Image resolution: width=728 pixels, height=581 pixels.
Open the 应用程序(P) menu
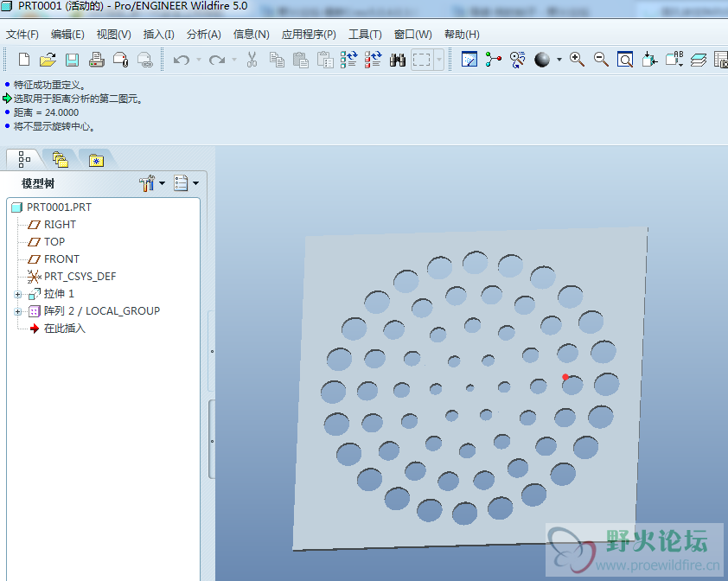click(309, 35)
